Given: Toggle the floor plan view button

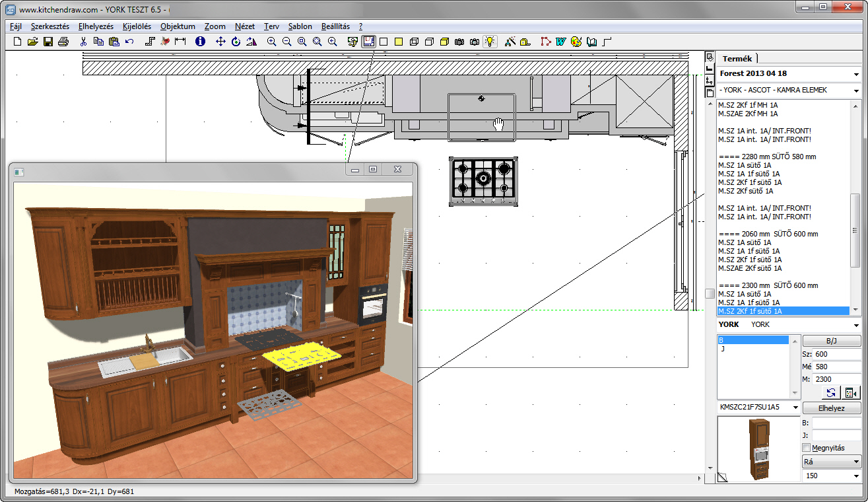Looking at the screenshot, I should pos(368,42).
